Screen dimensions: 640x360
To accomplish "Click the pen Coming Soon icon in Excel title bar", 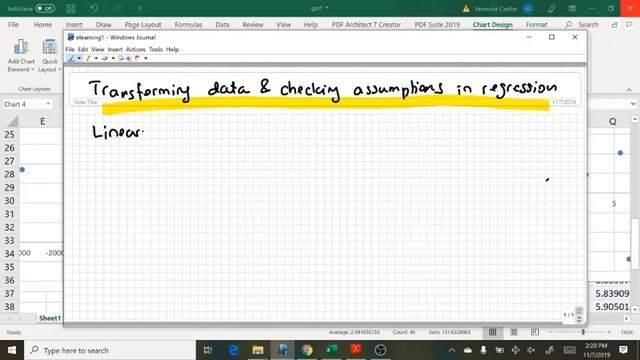I will click(x=551, y=9).
